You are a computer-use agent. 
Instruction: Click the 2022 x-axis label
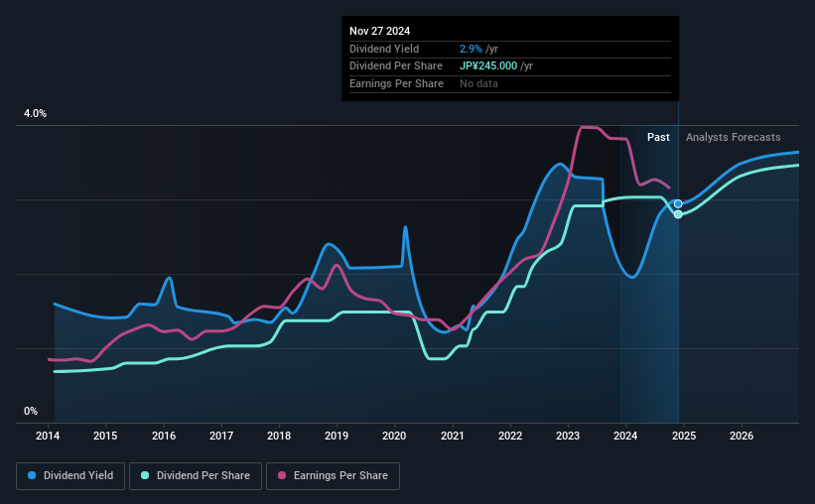tap(510, 436)
